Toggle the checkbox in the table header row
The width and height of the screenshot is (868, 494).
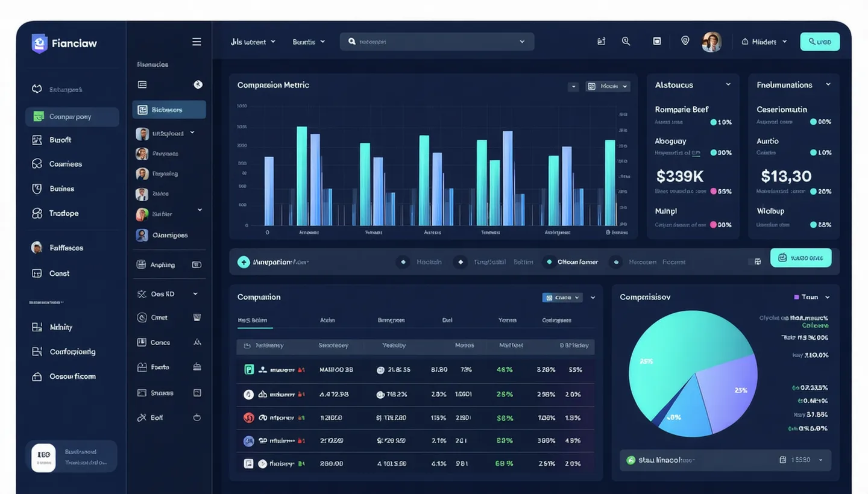tap(247, 346)
